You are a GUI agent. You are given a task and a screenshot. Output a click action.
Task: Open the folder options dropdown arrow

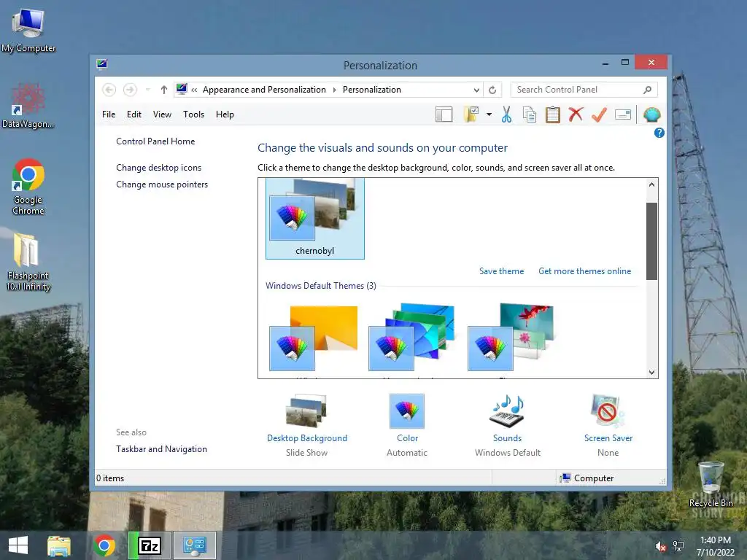(x=489, y=114)
